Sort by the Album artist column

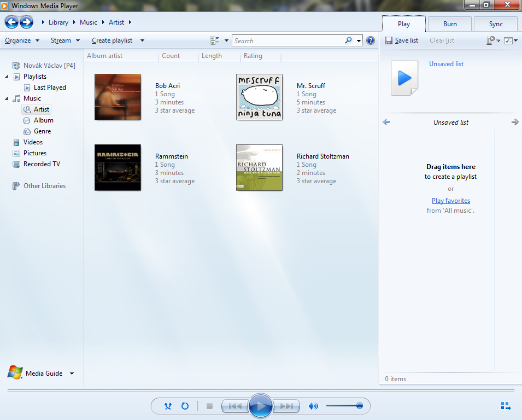pyautogui.click(x=121, y=56)
